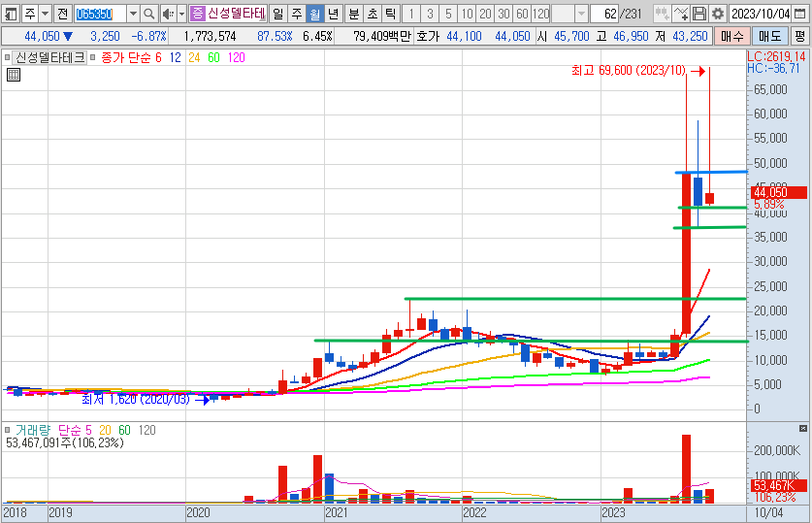
Task: Click the bar count field showing 62
Action: coord(604,14)
